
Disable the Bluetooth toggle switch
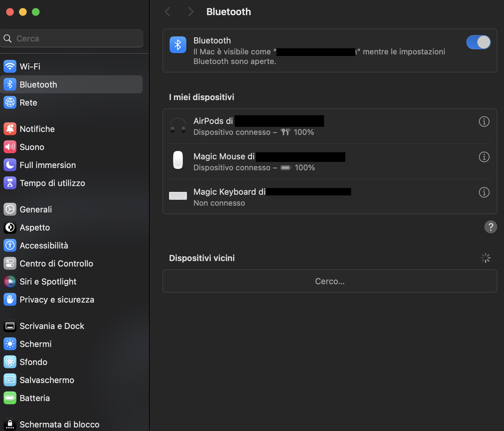(479, 42)
